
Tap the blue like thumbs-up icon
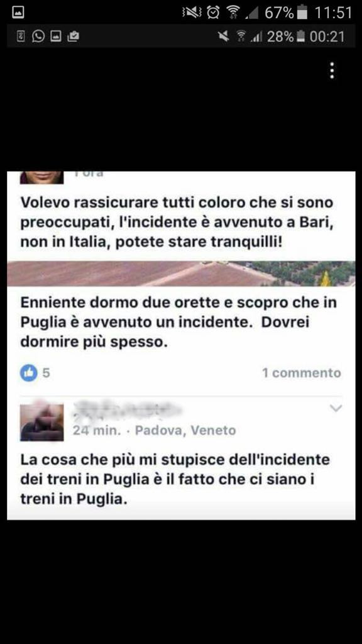(x=29, y=373)
